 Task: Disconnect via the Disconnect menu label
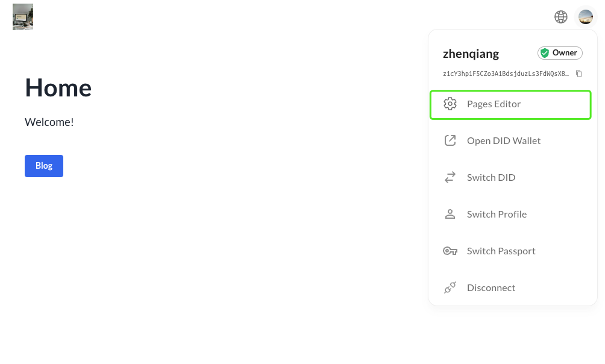[x=491, y=287]
